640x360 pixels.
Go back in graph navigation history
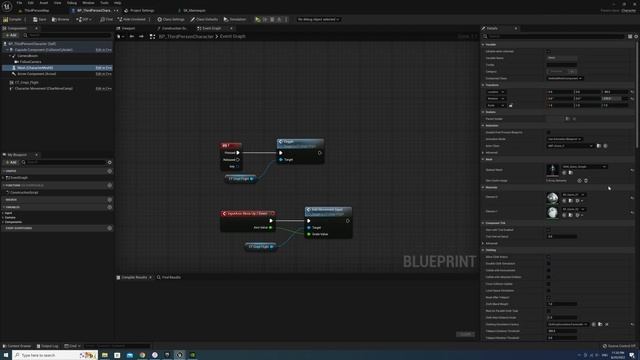(x=131, y=36)
